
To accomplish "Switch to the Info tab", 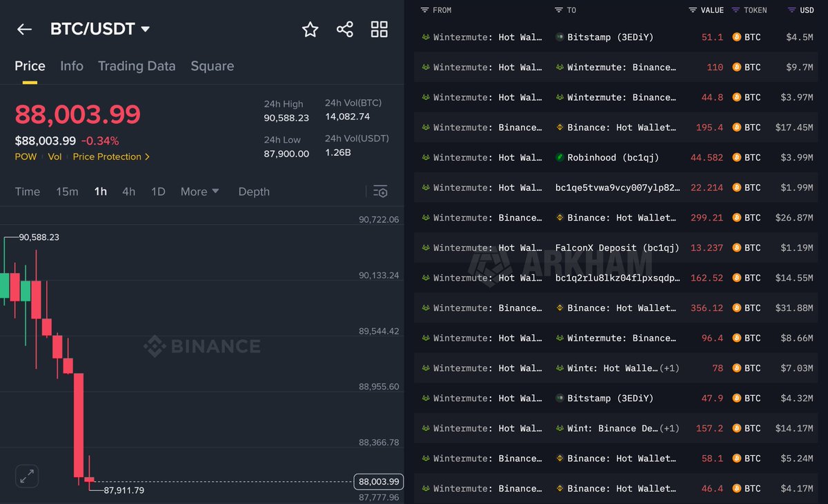I will click(72, 66).
